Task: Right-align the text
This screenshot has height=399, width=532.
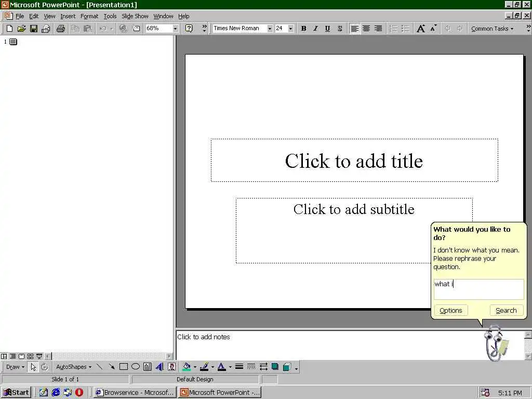Action: [x=378, y=29]
